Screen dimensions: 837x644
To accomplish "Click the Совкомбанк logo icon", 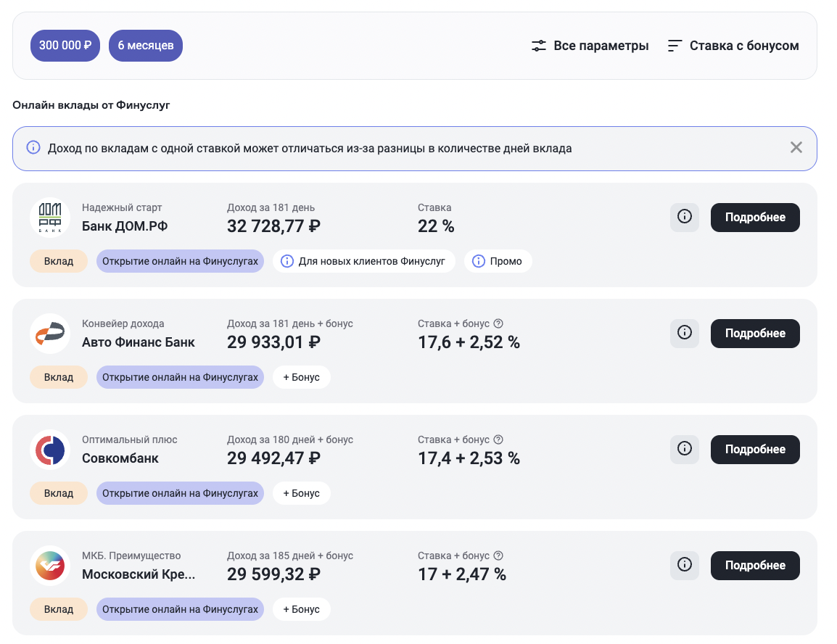I will [50, 450].
